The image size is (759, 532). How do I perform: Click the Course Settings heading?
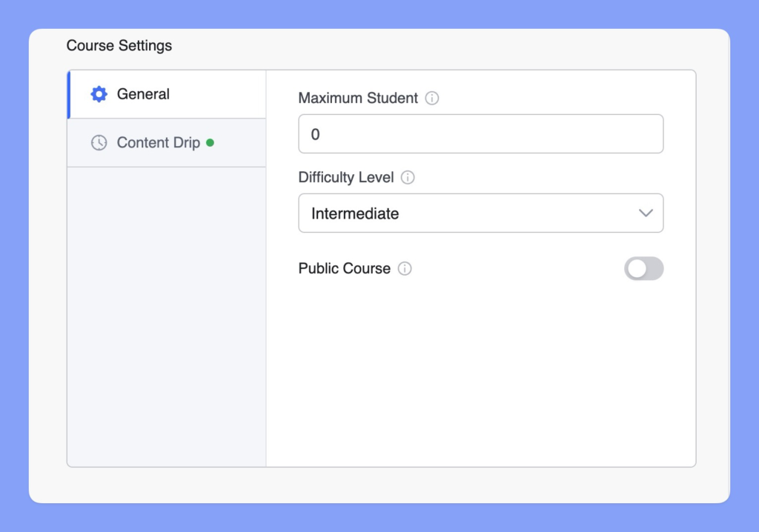pos(119,46)
